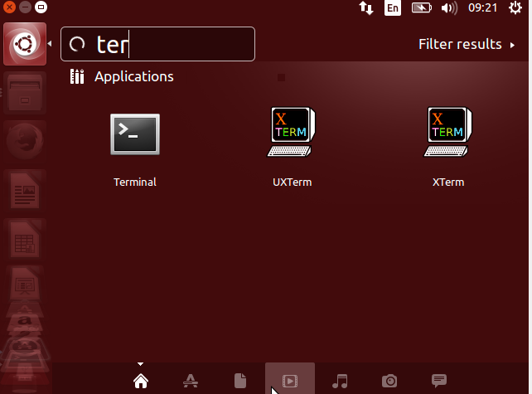
Task: Close the Dash with the orange button
Action: (9, 7)
